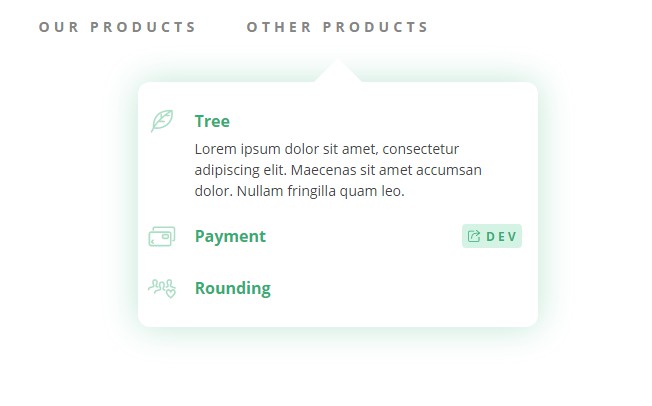Click the dropdown pointer arrow under OTHER PRODUCTS
Screen dimensions: 652x406
coord(338,71)
